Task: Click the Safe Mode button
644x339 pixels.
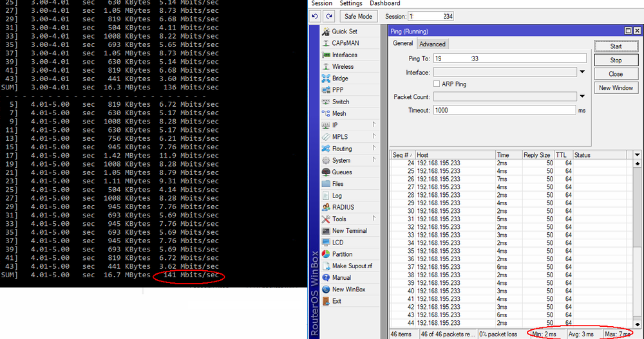Action: click(x=358, y=17)
